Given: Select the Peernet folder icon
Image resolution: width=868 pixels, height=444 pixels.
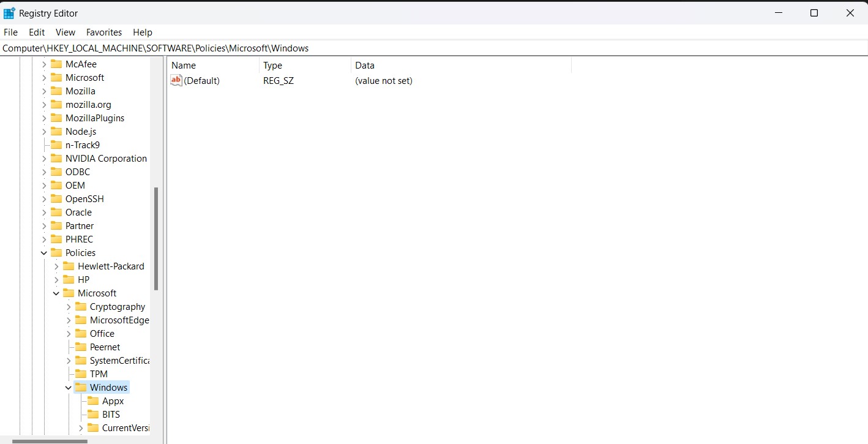Looking at the screenshot, I should [x=81, y=347].
